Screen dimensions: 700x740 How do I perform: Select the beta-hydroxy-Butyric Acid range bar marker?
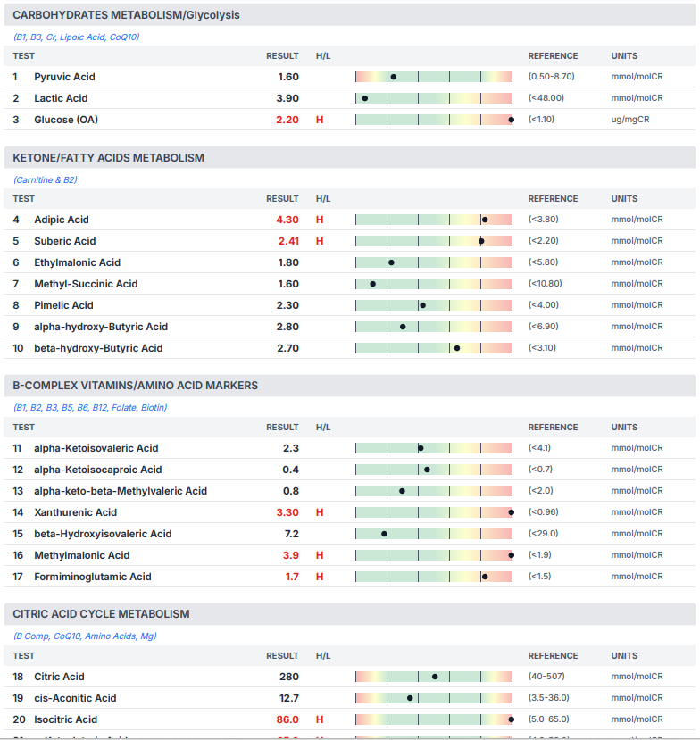456,348
